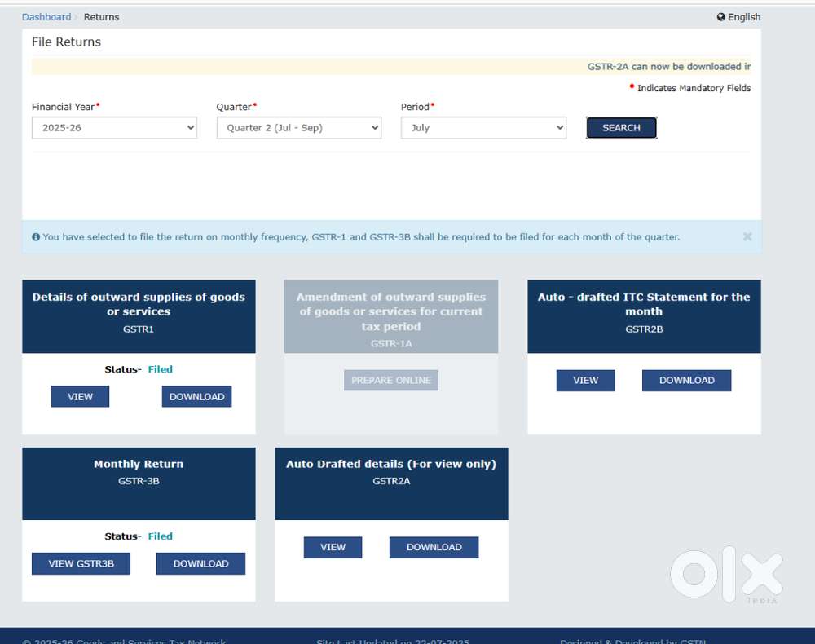815x644 pixels.
Task: Click PREPARE ONLINE for GSTR-1A
Action: tap(391, 380)
